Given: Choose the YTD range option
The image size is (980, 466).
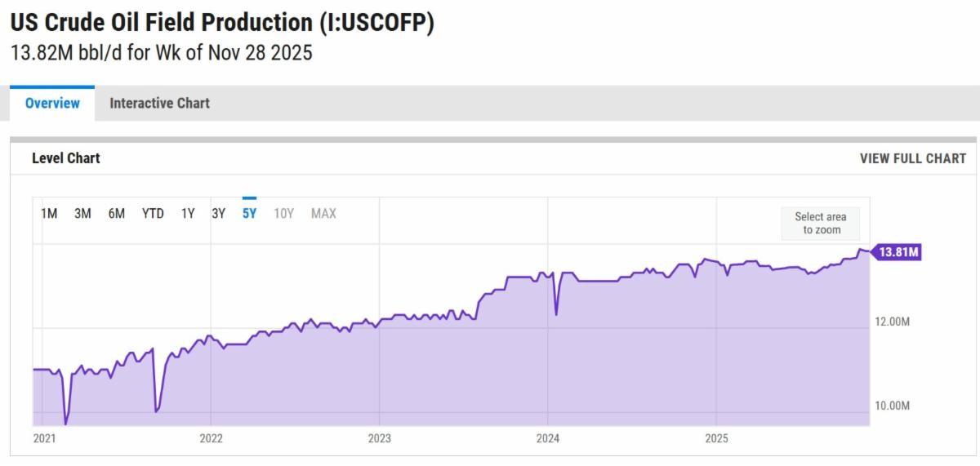Looking at the screenshot, I should [x=153, y=214].
